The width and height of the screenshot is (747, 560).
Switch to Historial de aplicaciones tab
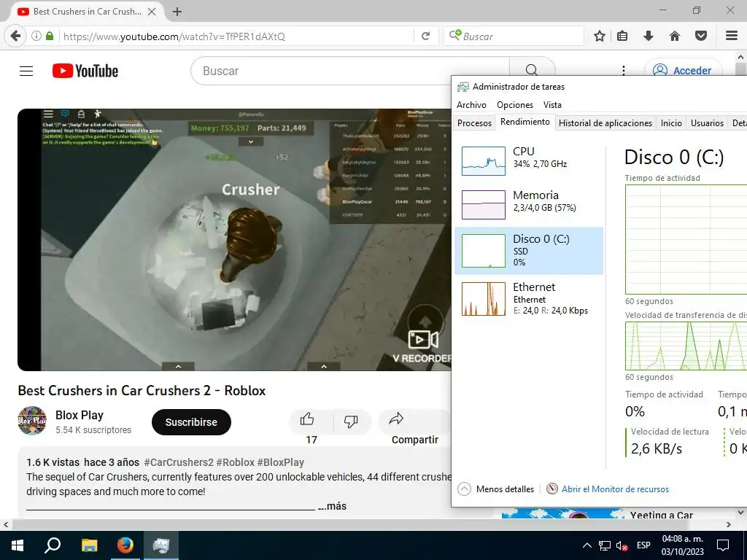pos(605,122)
